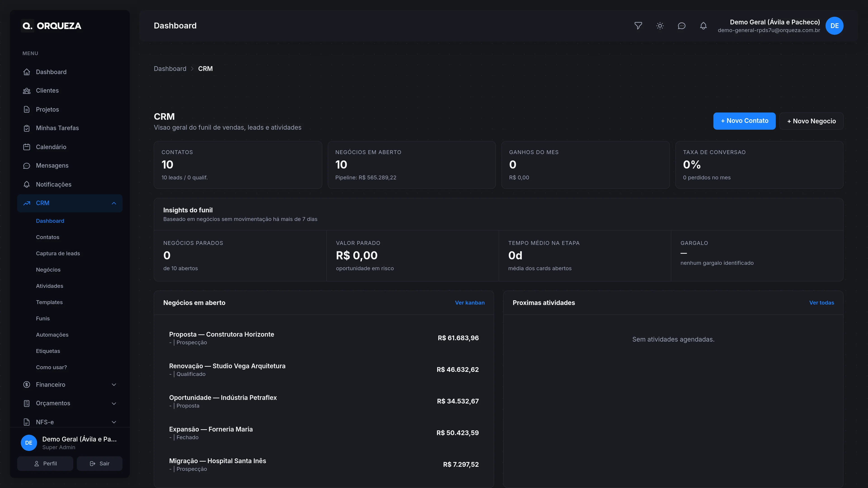Open messages chat bubble icon in header
Image resolution: width=868 pixels, height=488 pixels.
pyautogui.click(x=682, y=26)
